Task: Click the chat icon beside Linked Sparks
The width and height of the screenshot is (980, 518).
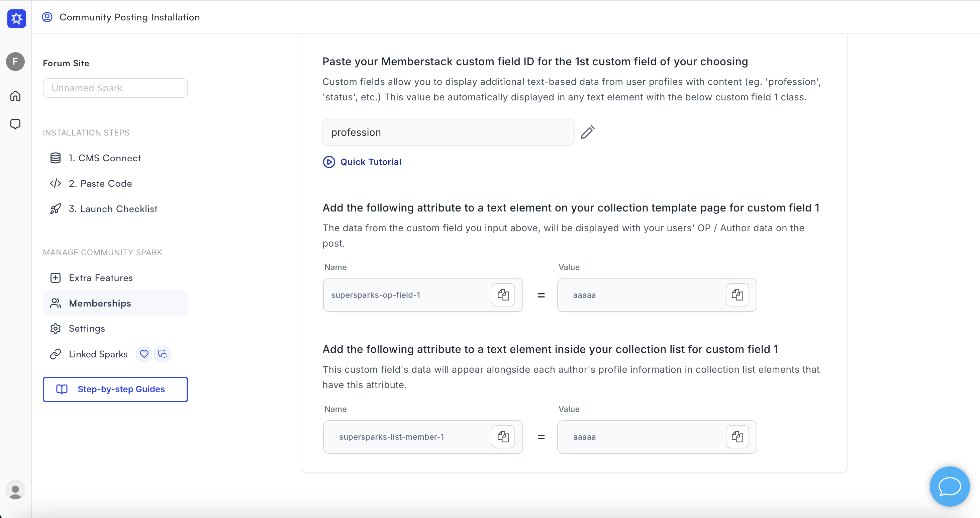Action: [x=163, y=354]
